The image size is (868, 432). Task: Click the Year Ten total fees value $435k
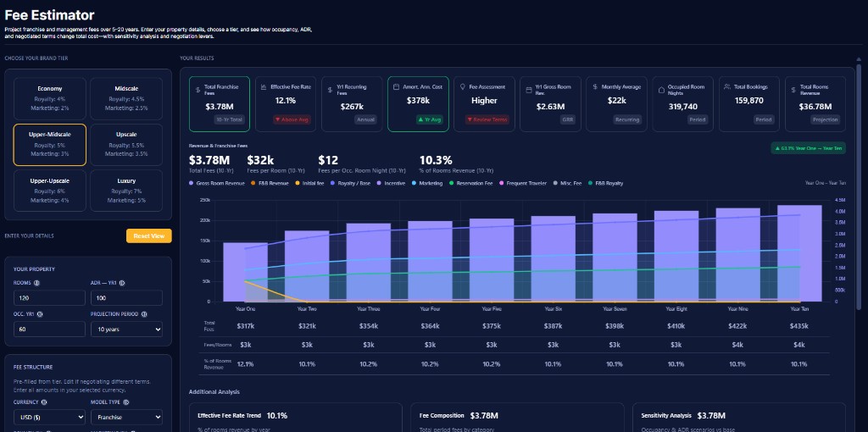798,326
